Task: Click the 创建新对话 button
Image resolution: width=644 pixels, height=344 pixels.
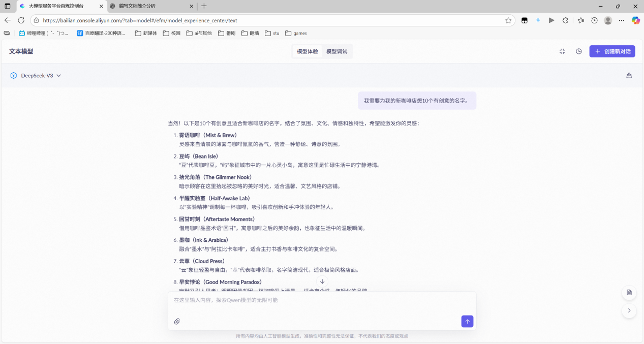Action: [x=612, y=51]
